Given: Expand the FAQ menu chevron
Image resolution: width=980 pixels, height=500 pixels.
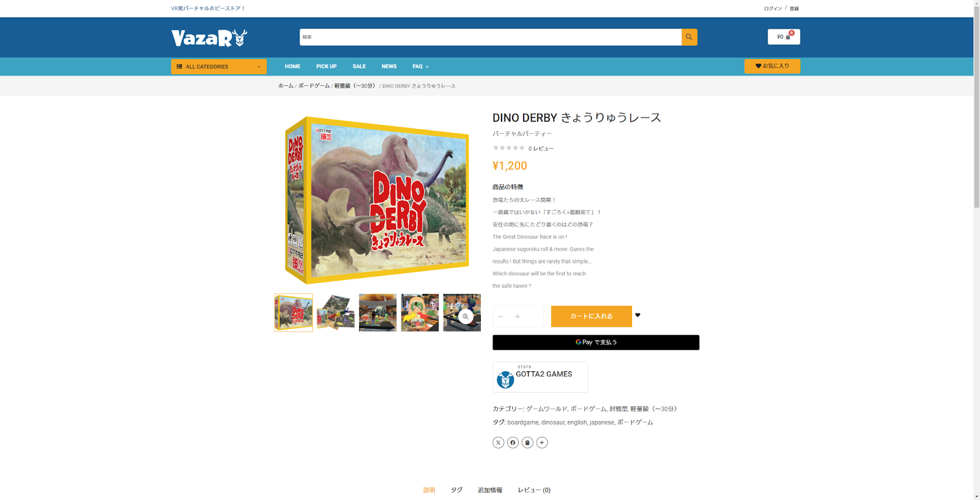Looking at the screenshot, I should pos(427,67).
